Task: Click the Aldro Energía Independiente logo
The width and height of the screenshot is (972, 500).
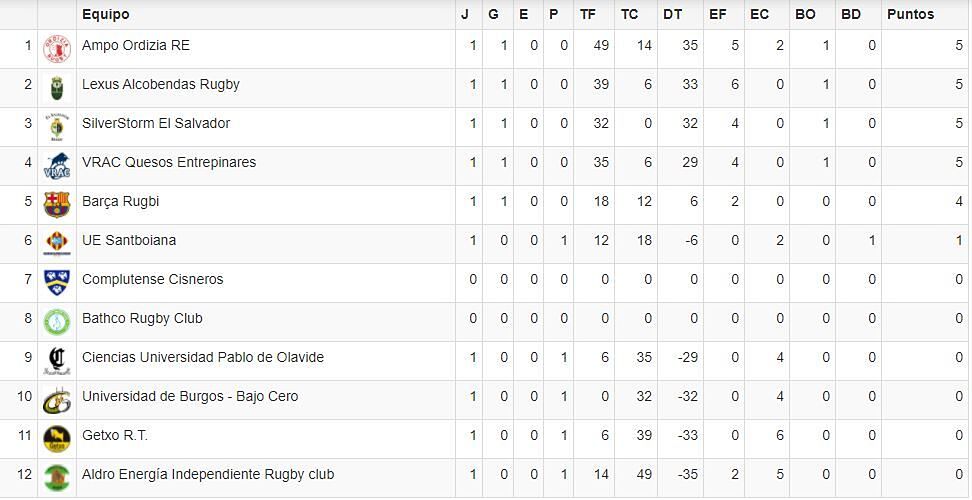Action: point(57,477)
